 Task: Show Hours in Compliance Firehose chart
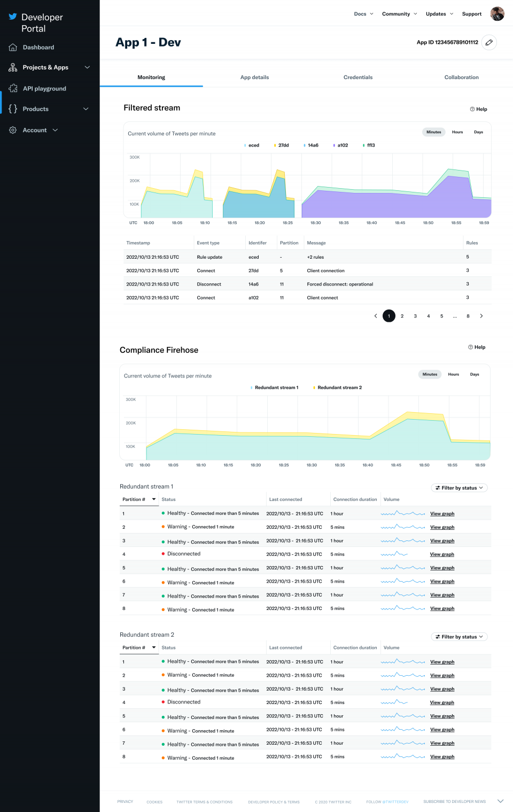454,374
